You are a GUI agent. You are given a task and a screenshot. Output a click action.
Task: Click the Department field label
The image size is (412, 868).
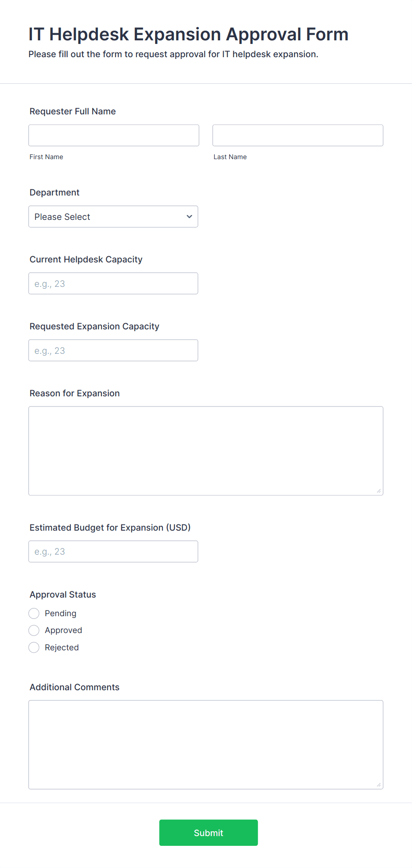click(54, 192)
